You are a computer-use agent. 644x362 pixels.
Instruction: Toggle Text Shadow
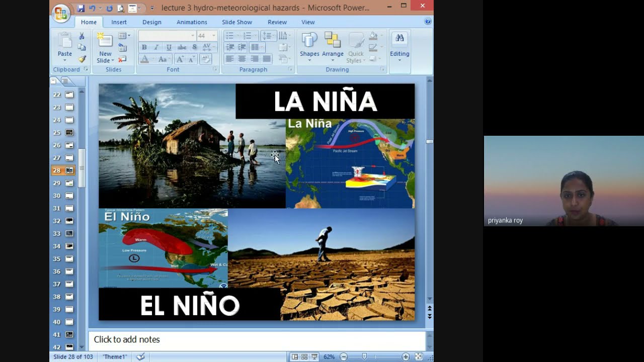coord(195,47)
